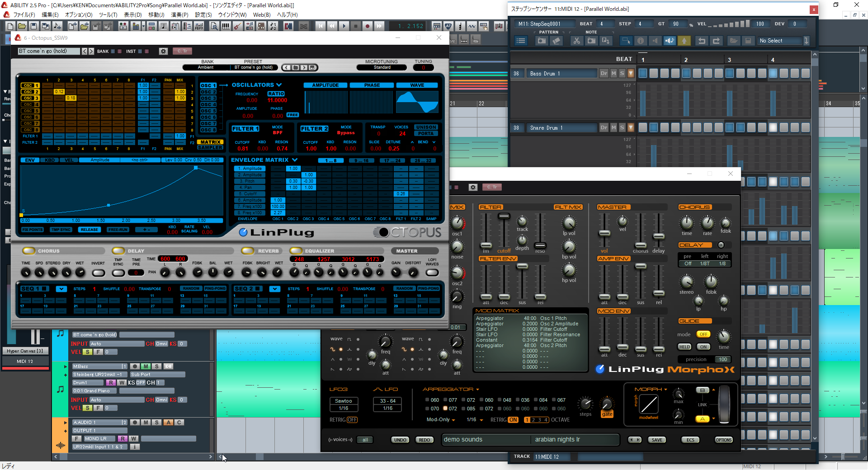Expand the ENVELOPE MATRIX dropdown chevron
868x470 pixels.
[295, 160]
